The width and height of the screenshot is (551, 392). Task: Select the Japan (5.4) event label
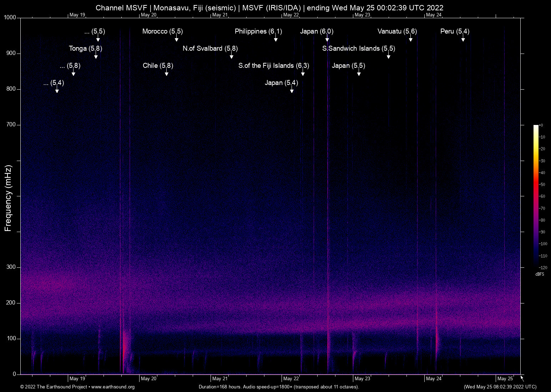point(281,83)
